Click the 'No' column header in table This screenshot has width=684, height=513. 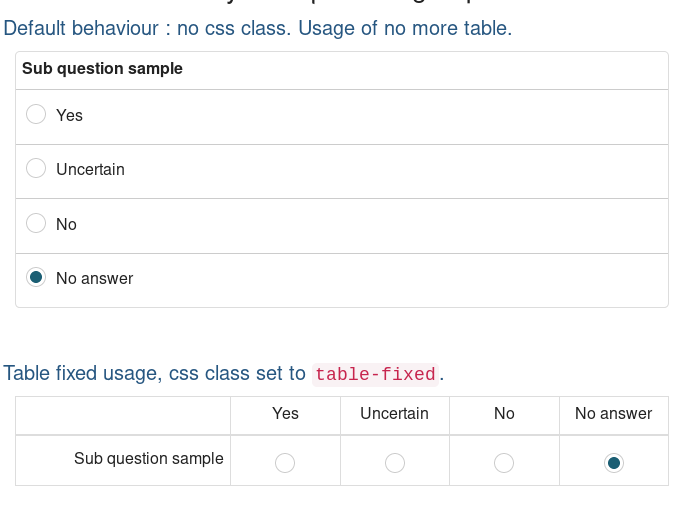coord(504,414)
